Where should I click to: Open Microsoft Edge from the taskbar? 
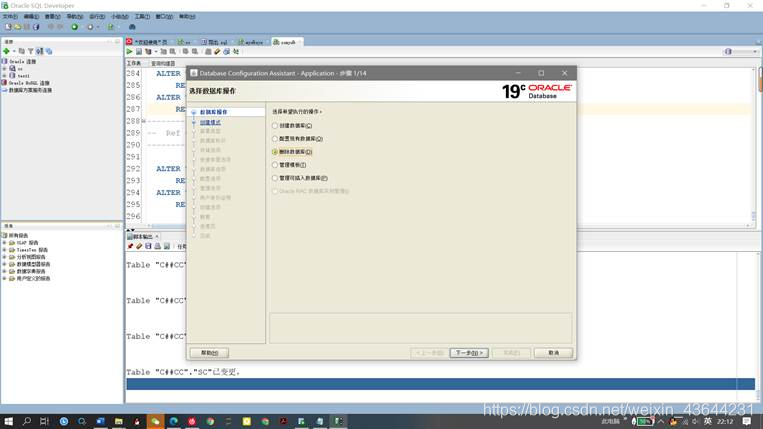tap(174, 421)
